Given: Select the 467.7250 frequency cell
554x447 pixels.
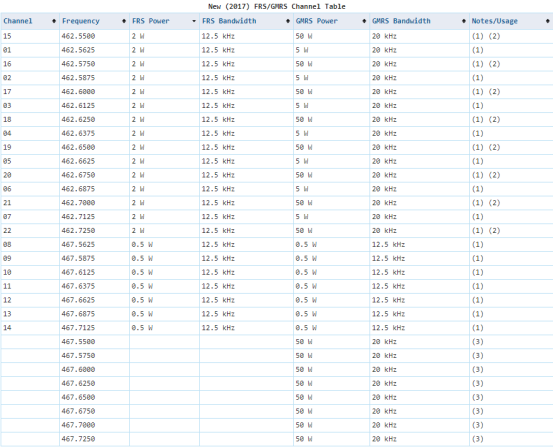Looking at the screenshot, I should 94,439.
